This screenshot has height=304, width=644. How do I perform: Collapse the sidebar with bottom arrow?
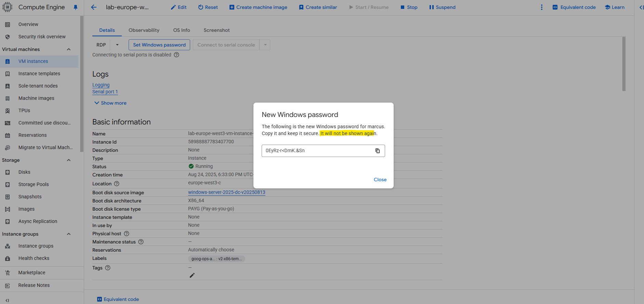7,300
